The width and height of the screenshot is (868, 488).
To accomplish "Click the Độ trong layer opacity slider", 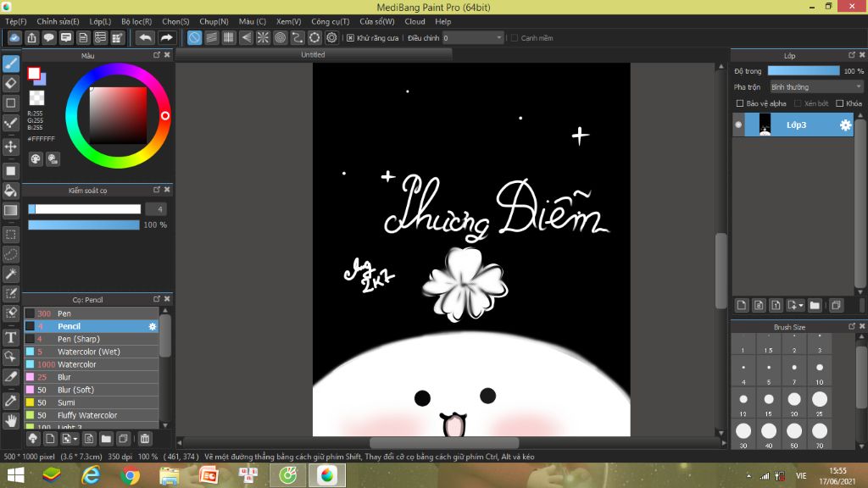I will 804,71.
